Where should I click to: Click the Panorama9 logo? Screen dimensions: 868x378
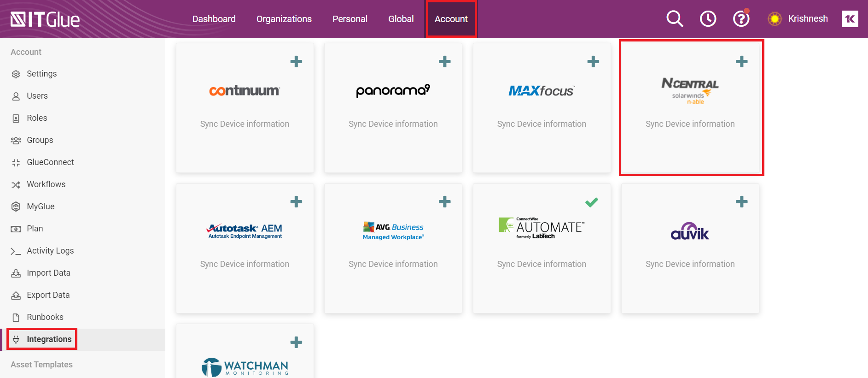(393, 90)
